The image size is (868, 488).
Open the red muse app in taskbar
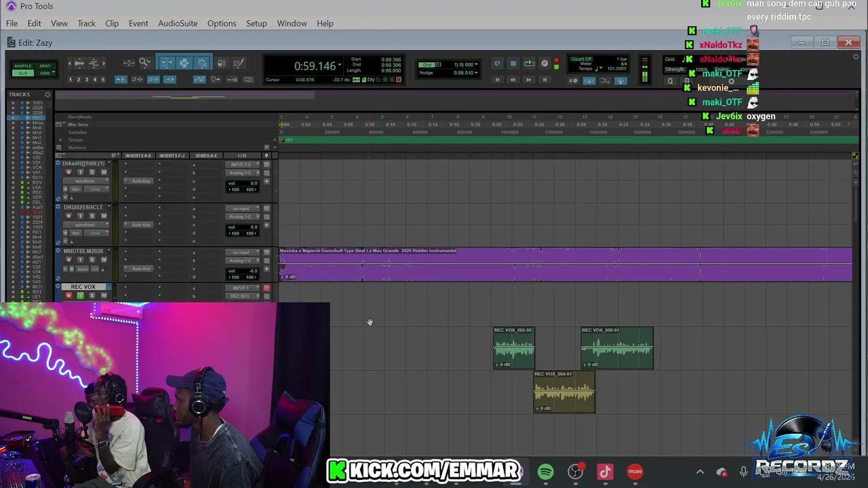click(635, 472)
